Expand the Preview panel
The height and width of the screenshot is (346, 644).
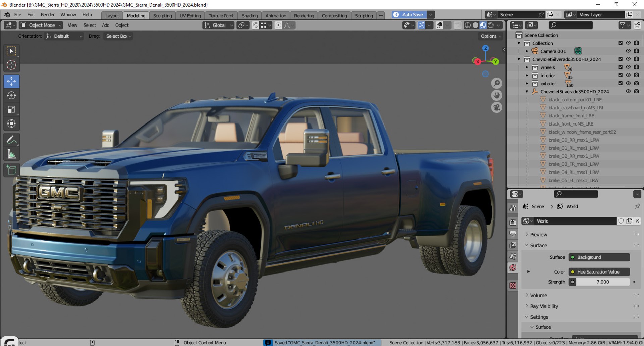pos(538,235)
